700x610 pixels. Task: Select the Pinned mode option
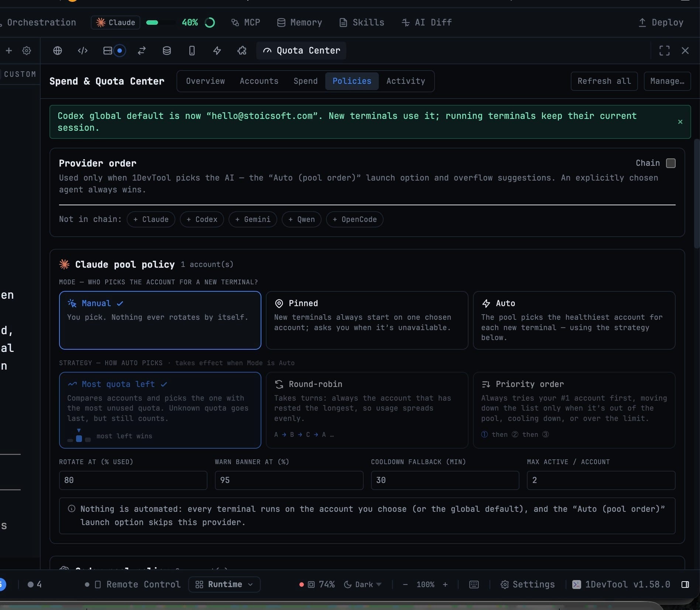[x=367, y=320]
